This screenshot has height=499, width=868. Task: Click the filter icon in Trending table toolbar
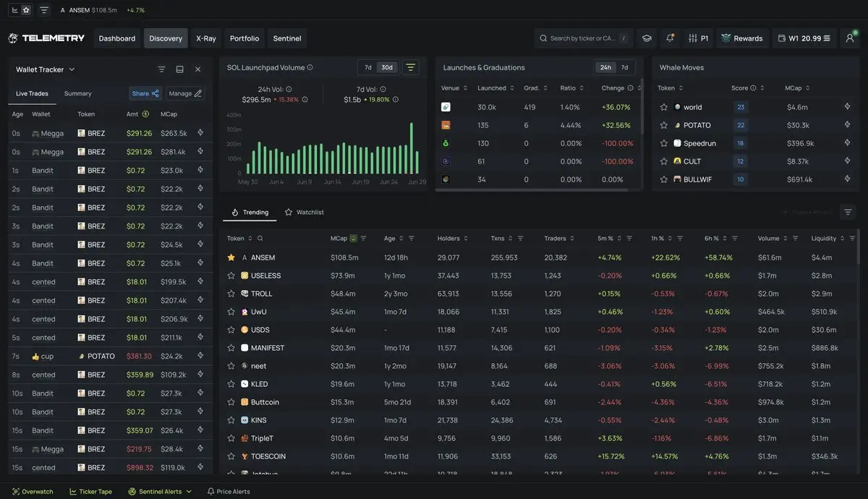pos(848,212)
